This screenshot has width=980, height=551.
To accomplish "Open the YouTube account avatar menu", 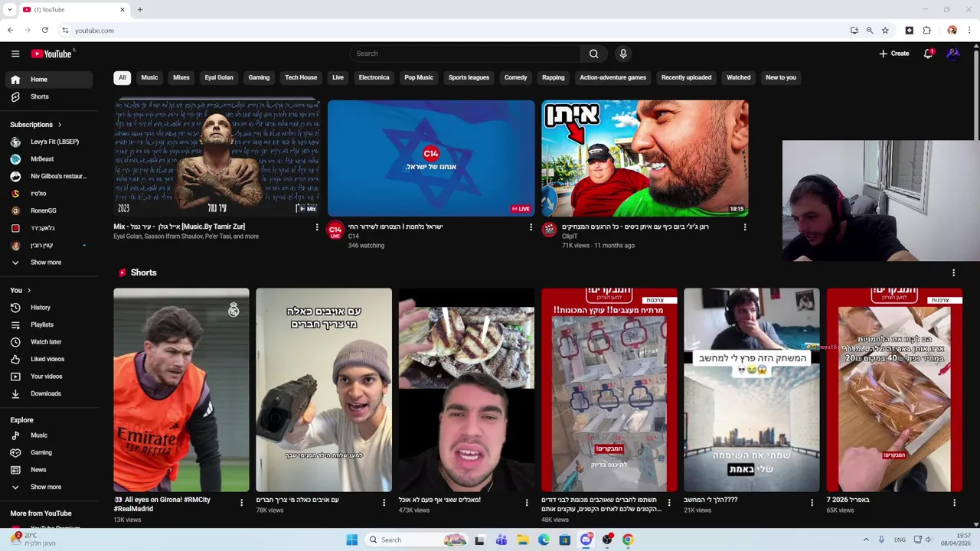I will pos(953,54).
